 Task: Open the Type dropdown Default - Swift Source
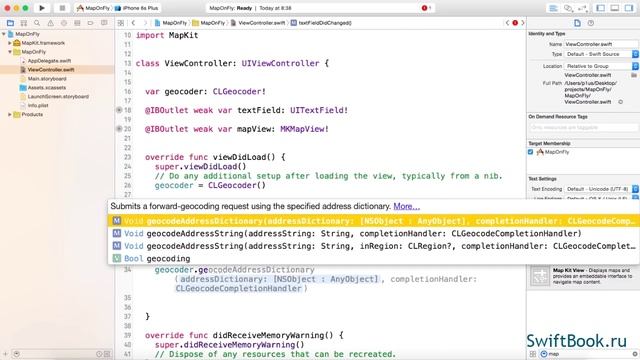coord(601,54)
